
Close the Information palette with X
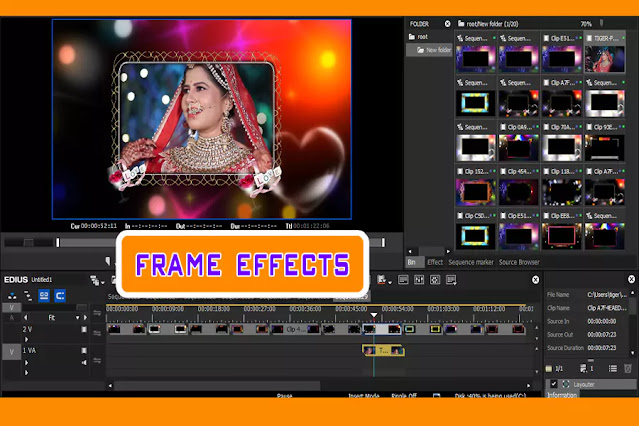pos(631,279)
